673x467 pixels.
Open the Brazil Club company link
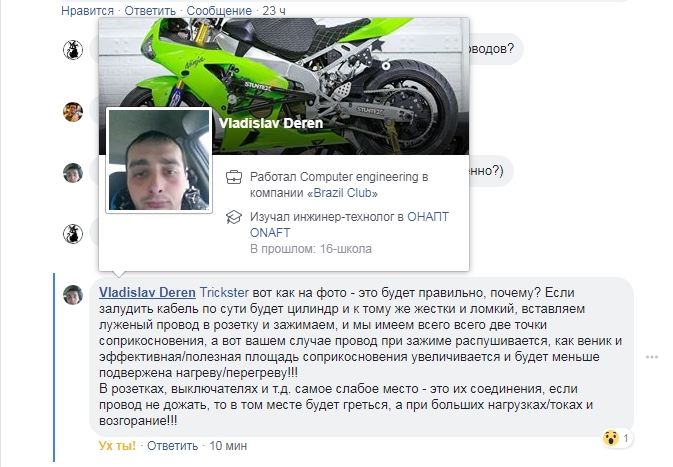pyautogui.click(x=343, y=193)
